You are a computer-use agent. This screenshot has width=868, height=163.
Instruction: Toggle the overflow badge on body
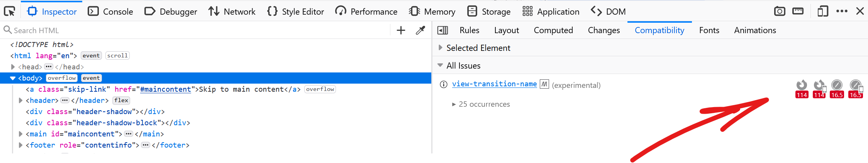point(62,78)
